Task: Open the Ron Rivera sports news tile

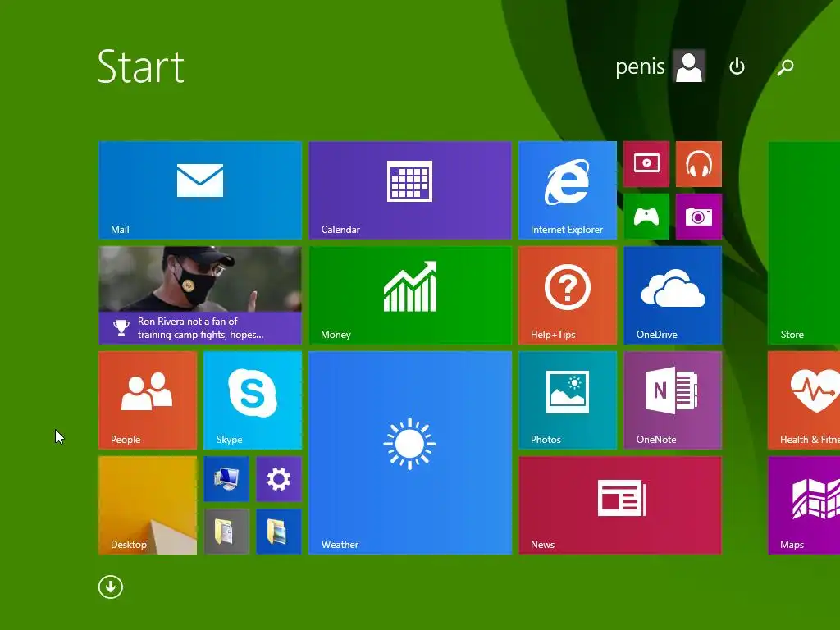Action: [200, 295]
